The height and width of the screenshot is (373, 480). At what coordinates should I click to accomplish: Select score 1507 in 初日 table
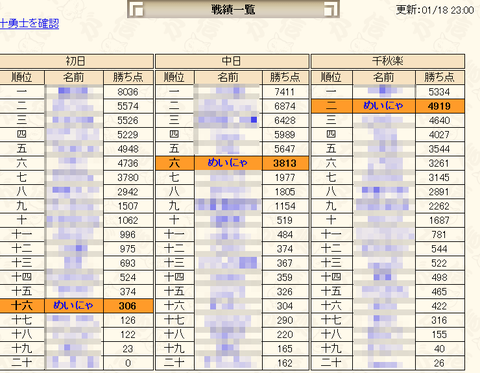click(x=128, y=206)
